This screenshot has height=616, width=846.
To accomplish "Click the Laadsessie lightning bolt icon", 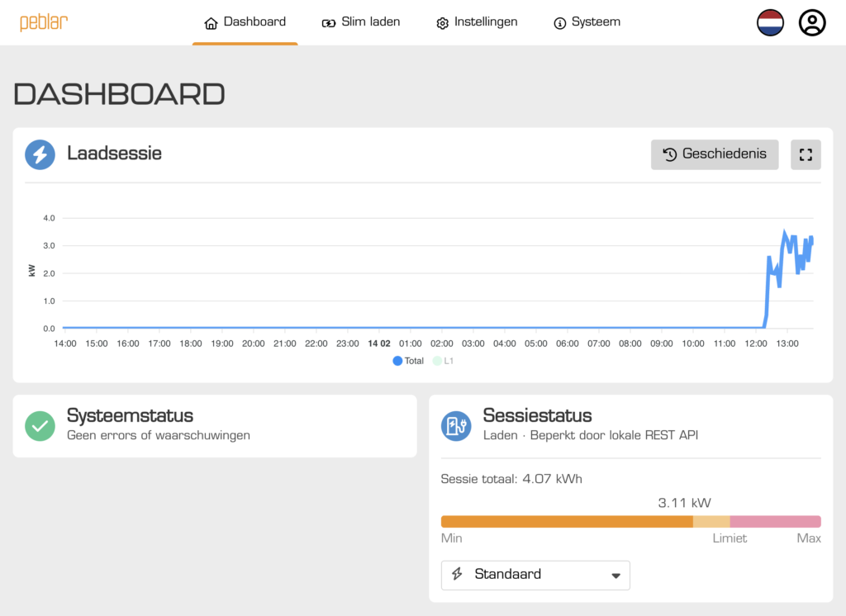I will point(40,154).
